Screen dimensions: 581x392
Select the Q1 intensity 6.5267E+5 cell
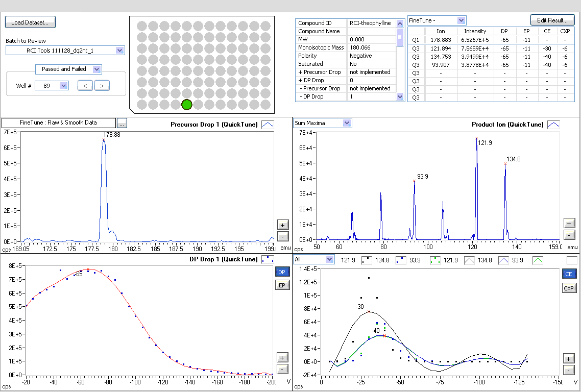475,40
